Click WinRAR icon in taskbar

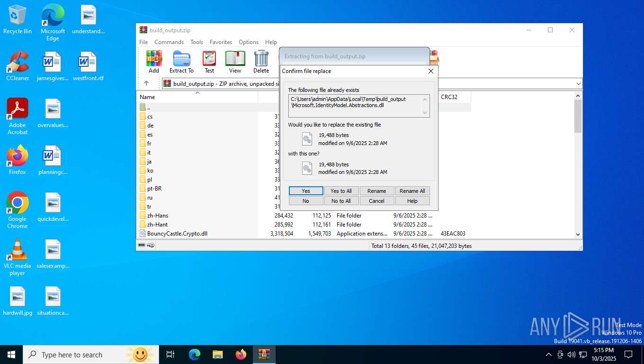(x=264, y=355)
